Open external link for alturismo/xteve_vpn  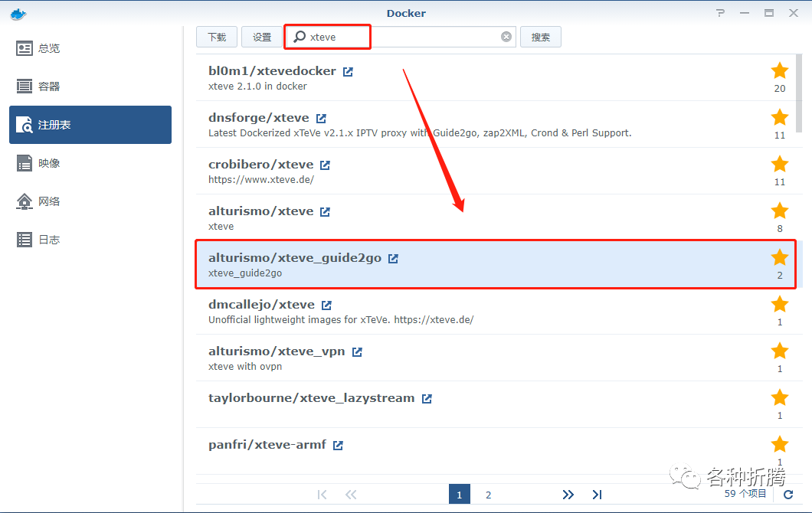click(x=357, y=351)
